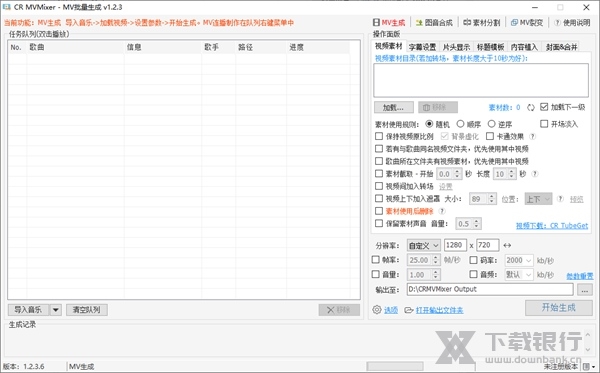This screenshot has width=600, height=373.
Task: Open the 视频下载: CR TubeGet link
Action: (x=552, y=226)
